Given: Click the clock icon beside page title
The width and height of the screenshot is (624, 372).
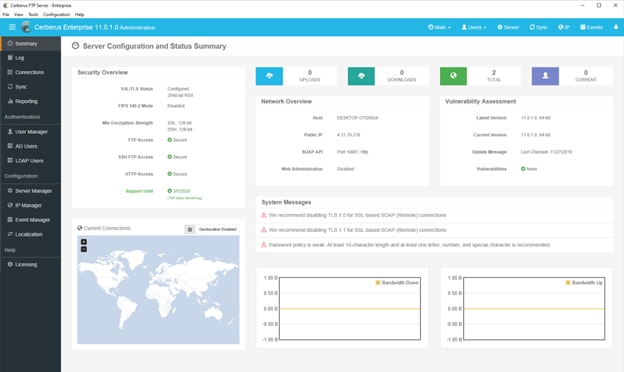Looking at the screenshot, I should pos(75,46).
